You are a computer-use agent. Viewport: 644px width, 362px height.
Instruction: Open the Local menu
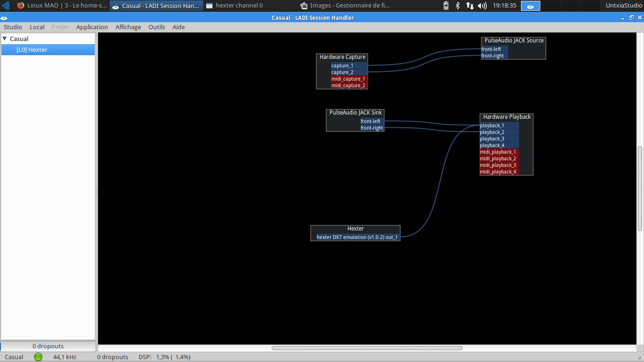37,27
